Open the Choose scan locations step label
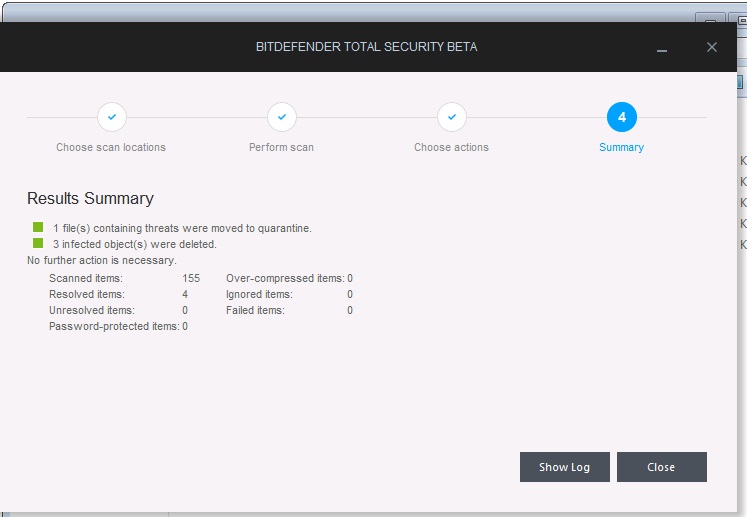This screenshot has width=747, height=517. (x=111, y=147)
